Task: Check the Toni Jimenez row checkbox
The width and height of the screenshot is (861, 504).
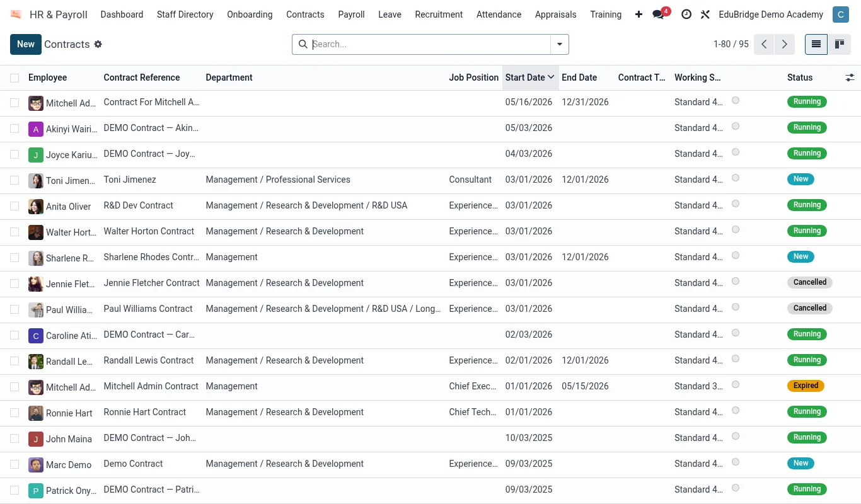Action: point(14,180)
